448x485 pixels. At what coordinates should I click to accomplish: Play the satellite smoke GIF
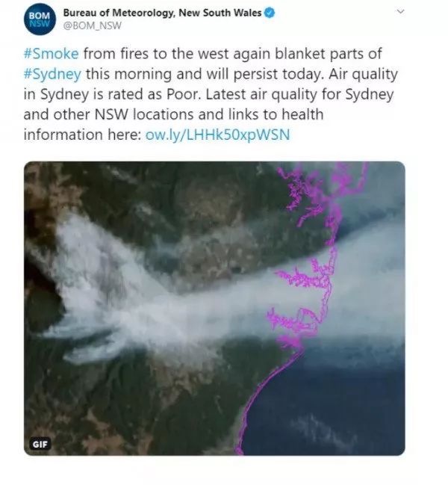[x=214, y=309]
